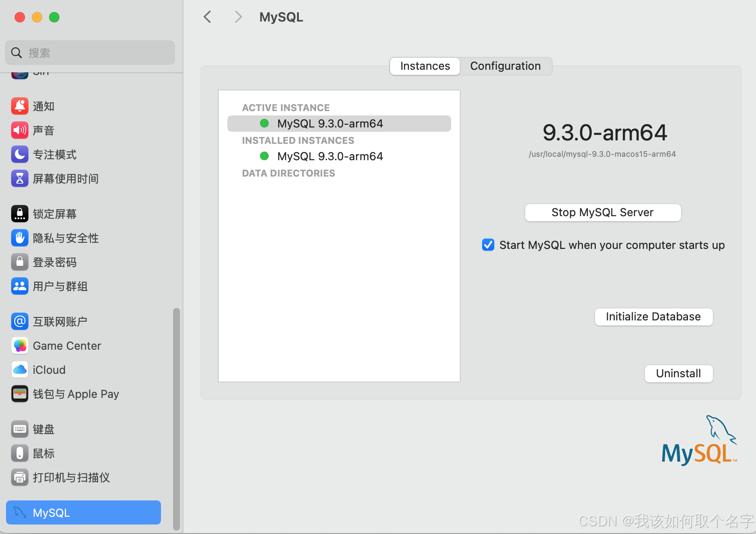The image size is (756, 534).
Task: Focus the 搜索 search field
Action: [90, 53]
